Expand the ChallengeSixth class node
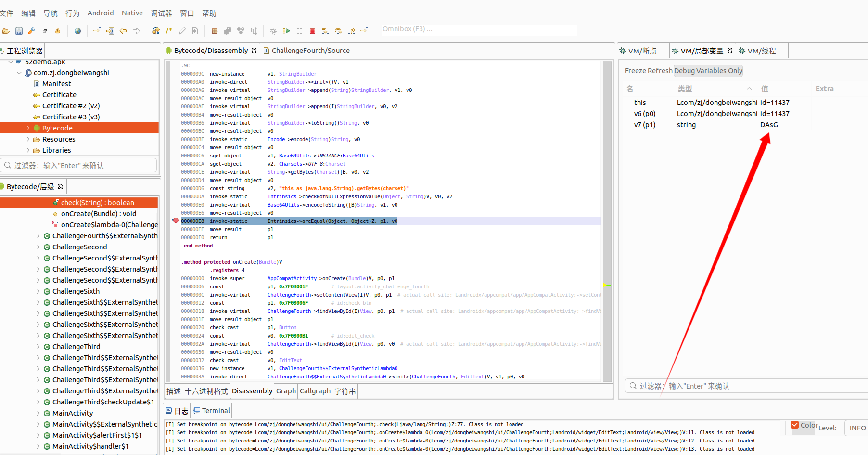Image resolution: width=868 pixels, height=455 pixels. coord(38,291)
